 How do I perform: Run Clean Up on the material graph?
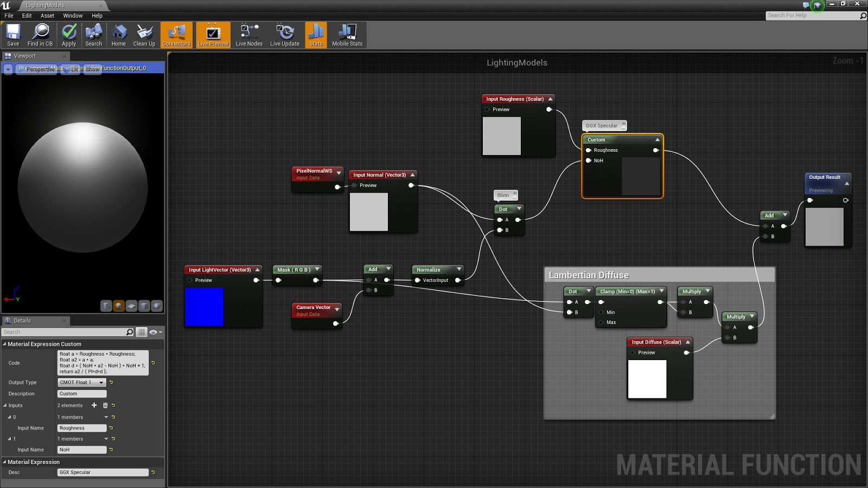tap(144, 34)
